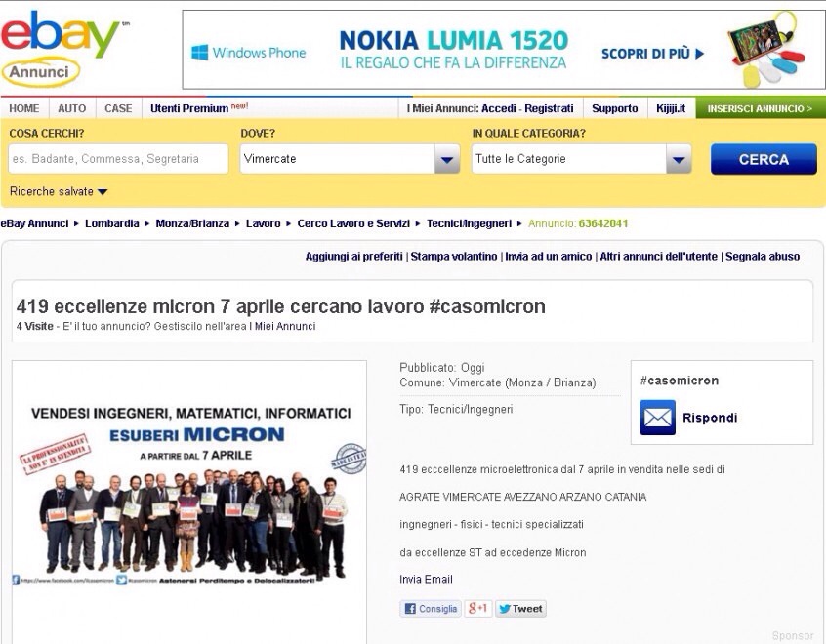Click Scopri di più arrow in banner
This screenshot has width=826, height=644.
652,54
